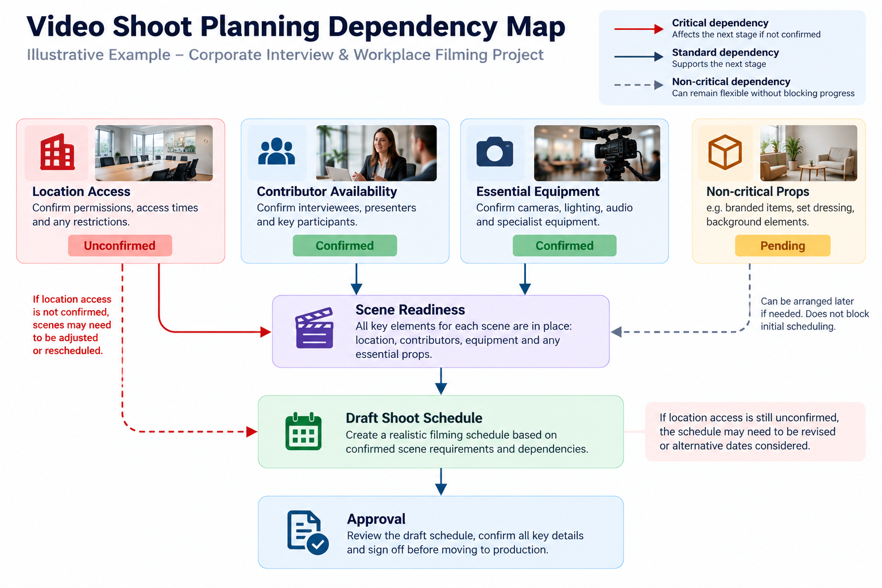Click the orange cube icon for Non-critical Props
The width and height of the screenshot is (882, 588).
[x=725, y=152]
